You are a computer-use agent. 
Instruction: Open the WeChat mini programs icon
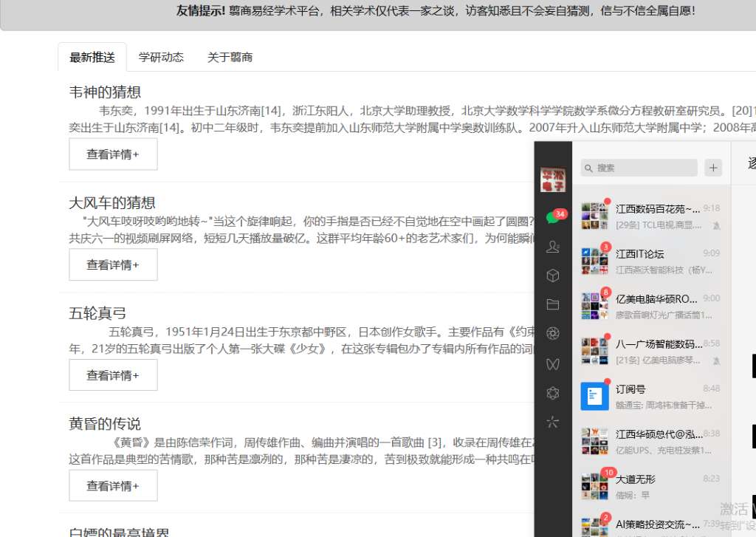tap(552, 393)
